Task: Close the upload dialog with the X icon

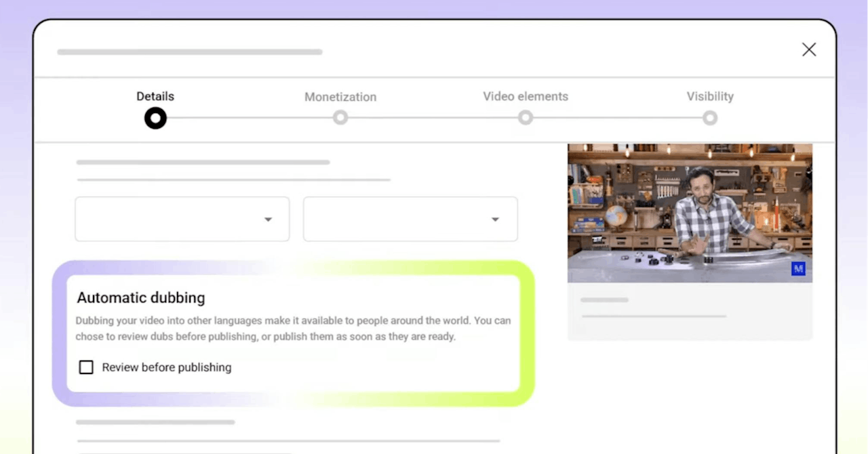Action: [808, 49]
